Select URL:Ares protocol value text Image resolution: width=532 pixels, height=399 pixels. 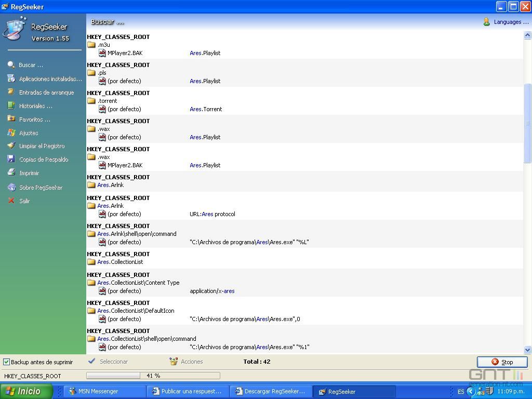212,214
